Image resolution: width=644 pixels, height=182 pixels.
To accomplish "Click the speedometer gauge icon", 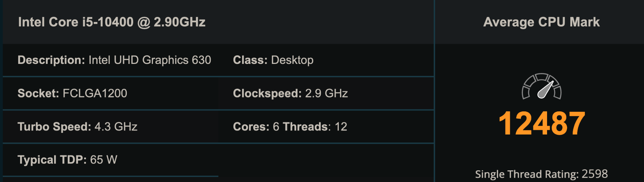I will point(541,86).
